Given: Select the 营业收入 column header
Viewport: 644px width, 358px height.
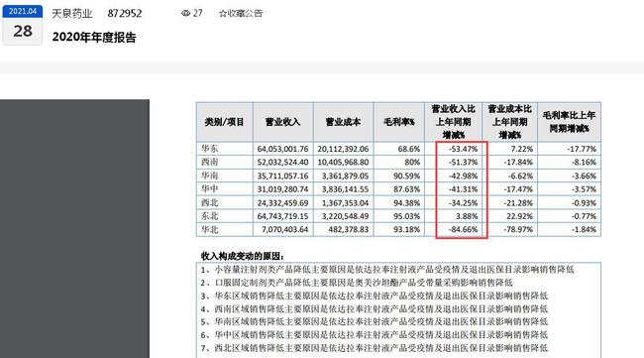Looking at the screenshot, I should 283,122.
